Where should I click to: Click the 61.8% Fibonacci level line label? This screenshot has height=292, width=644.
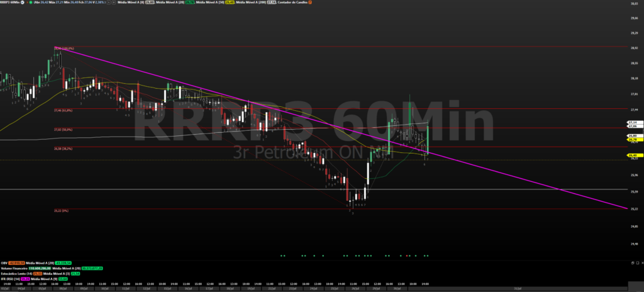point(62,110)
